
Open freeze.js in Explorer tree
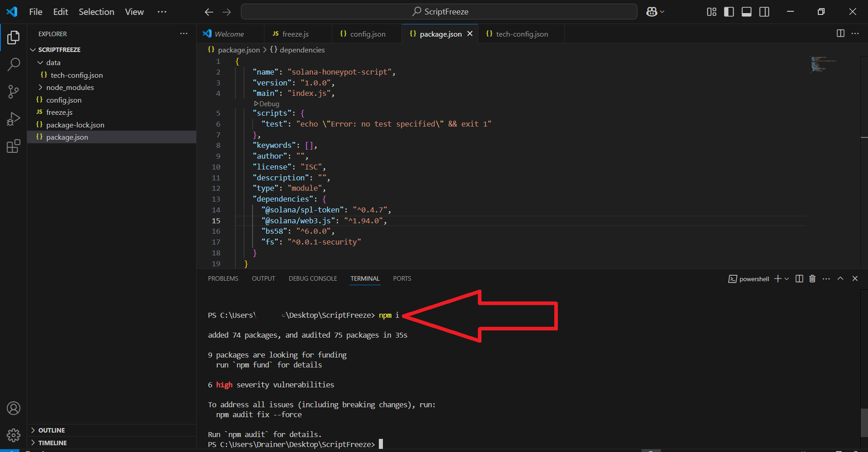point(112,112)
